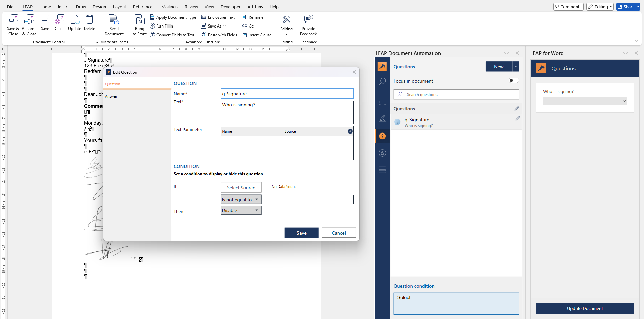Open the Mailings ribbon tab

(x=169, y=7)
